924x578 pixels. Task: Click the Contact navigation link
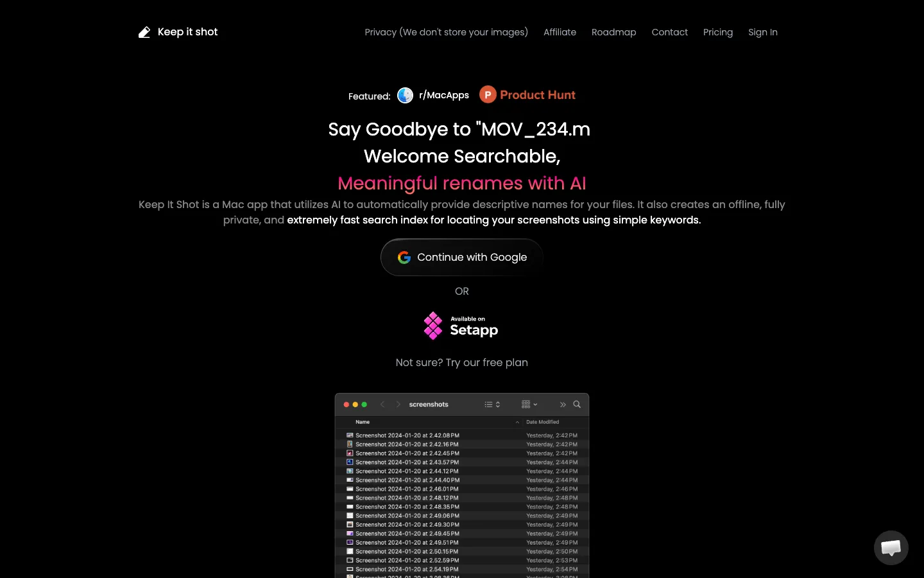(670, 32)
